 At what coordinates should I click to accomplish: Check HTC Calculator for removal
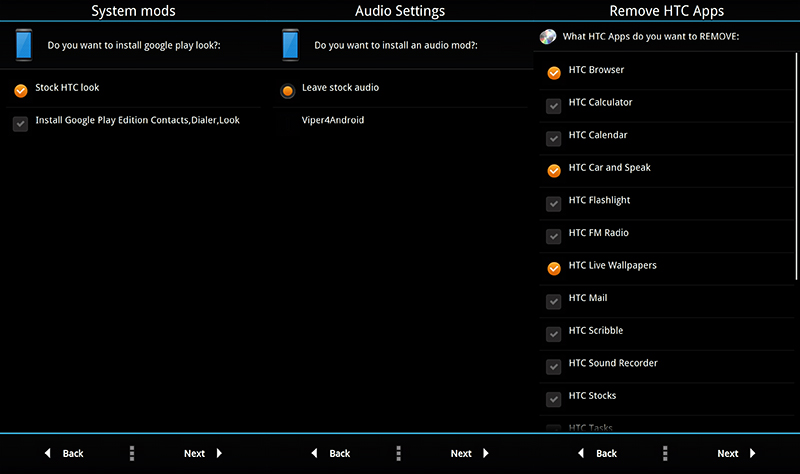(554, 105)
